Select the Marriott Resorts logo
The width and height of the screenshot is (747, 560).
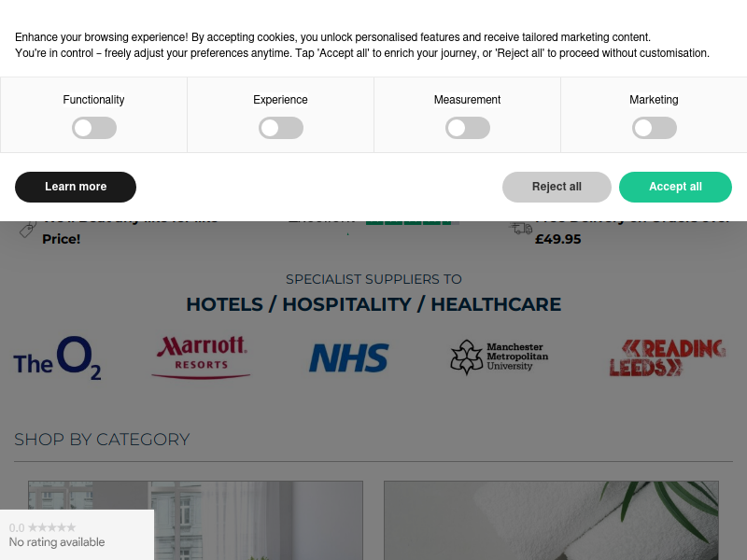(x=202, y=357)
